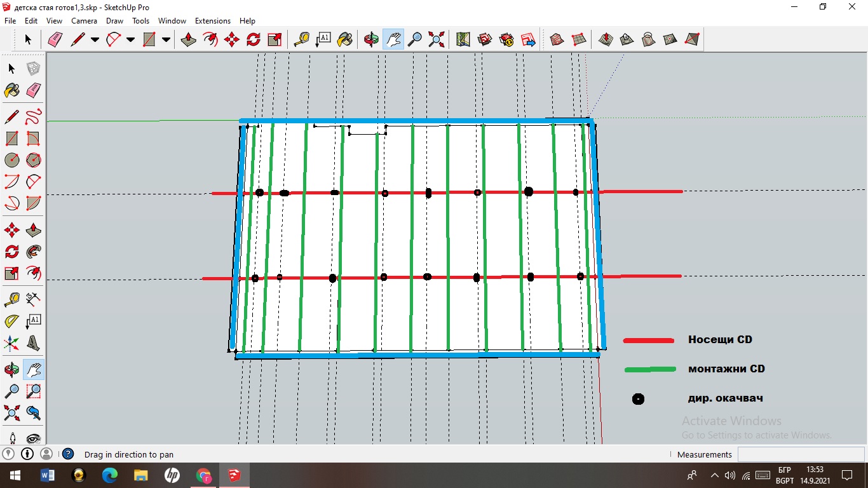Expand the line tools dropdown arrow
Screen dimensions: 868x488
95,39
